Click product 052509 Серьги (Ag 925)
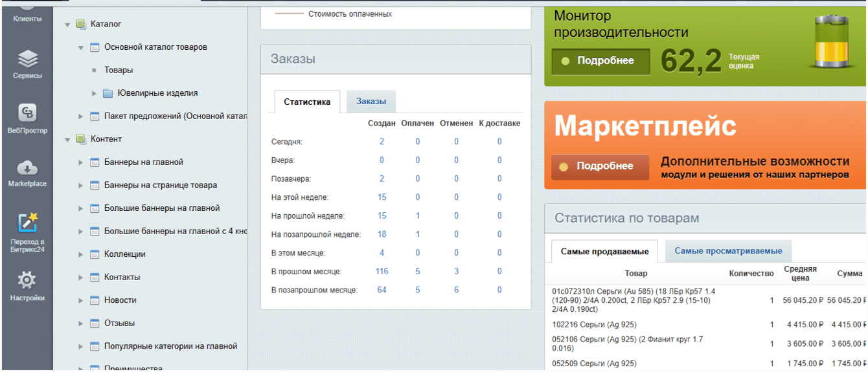 coord(594,364)
